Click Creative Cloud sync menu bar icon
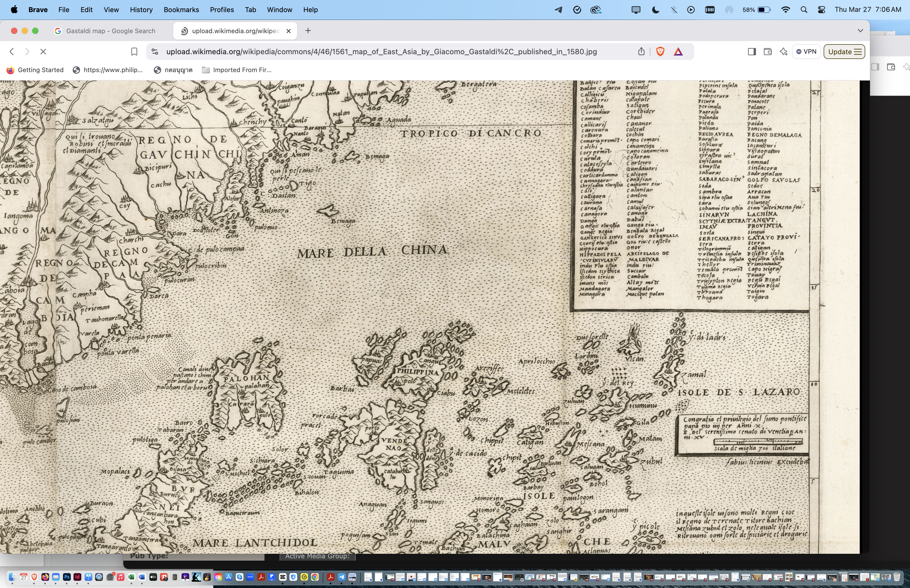Image resolution: width=910 pixels, height=588 pixels. [596, 9]
